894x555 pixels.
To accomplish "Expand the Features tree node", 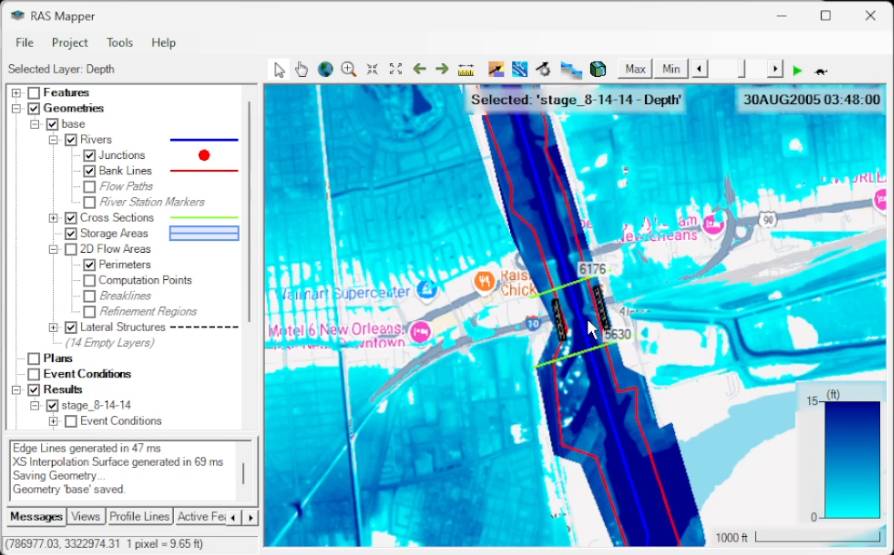I will (16, 93).
